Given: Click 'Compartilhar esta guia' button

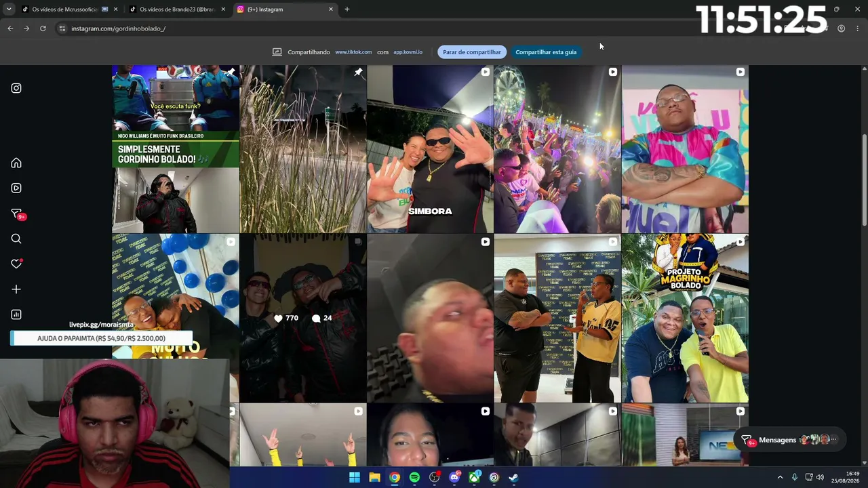Looking at the screenshot, I should [x=546, y=52].
